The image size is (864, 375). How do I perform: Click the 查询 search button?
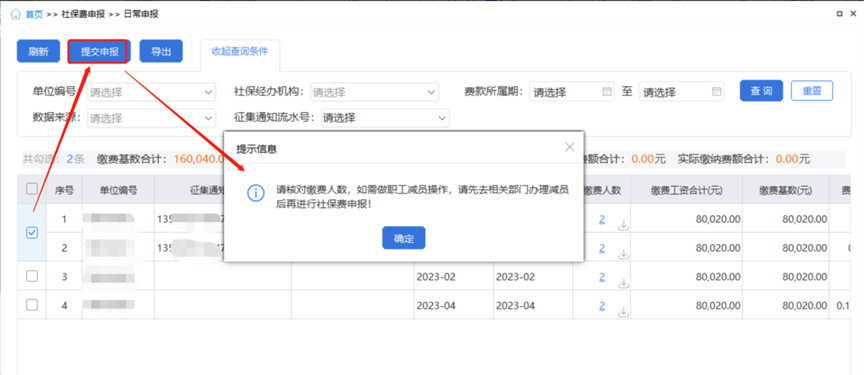coord(761,91)
